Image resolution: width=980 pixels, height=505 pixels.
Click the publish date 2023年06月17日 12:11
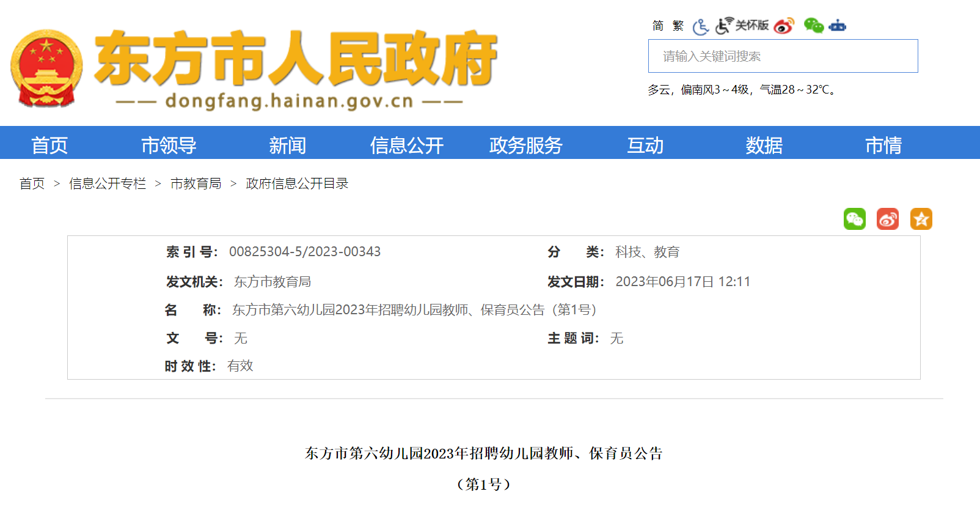pos(683,282)
